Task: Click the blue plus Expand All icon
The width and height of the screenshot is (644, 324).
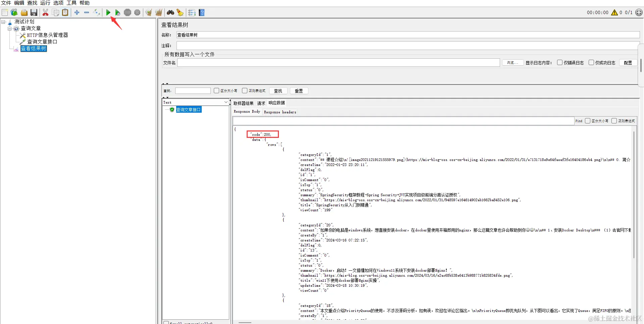Action: click(x=77, y=13)
